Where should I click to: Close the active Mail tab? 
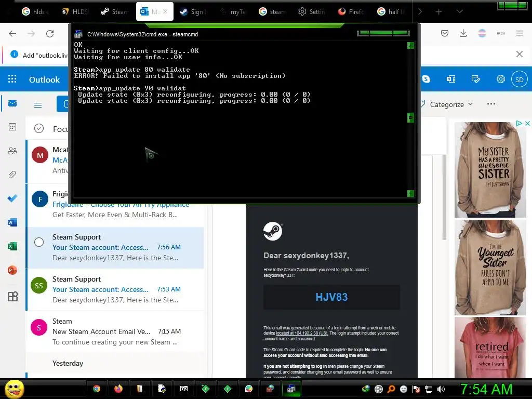pyautogui.click(x=165, y=11)
